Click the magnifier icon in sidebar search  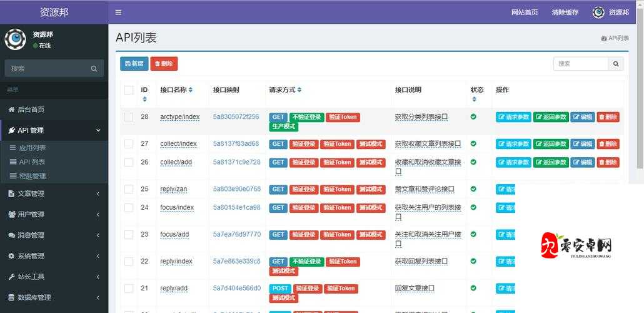coord(94,69)
